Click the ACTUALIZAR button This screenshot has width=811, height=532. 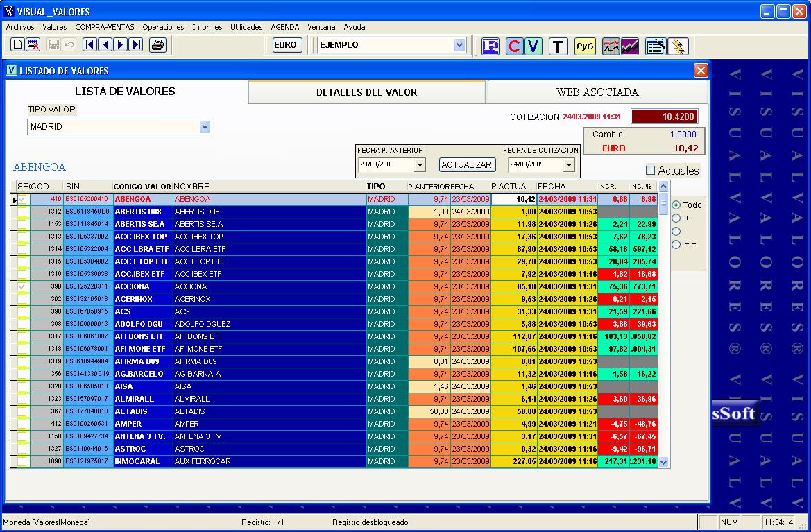point(466,164)
